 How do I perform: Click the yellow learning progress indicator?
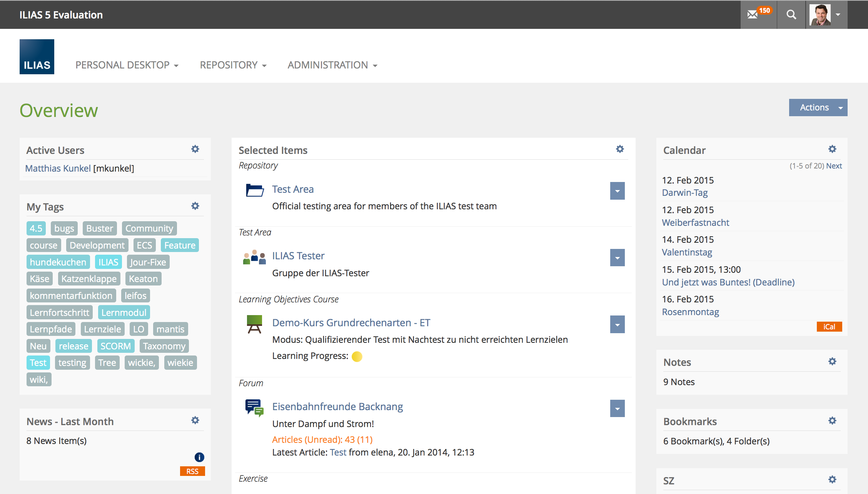(357, 357)
